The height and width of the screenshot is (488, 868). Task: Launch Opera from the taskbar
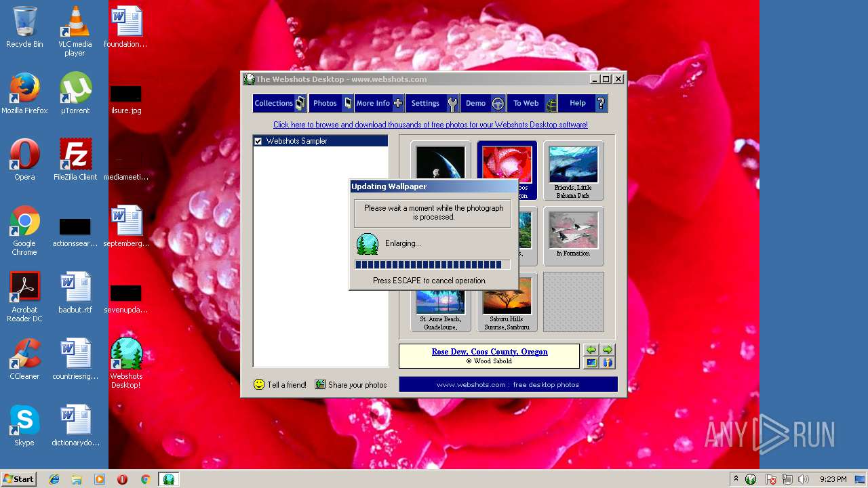point(122,479)
